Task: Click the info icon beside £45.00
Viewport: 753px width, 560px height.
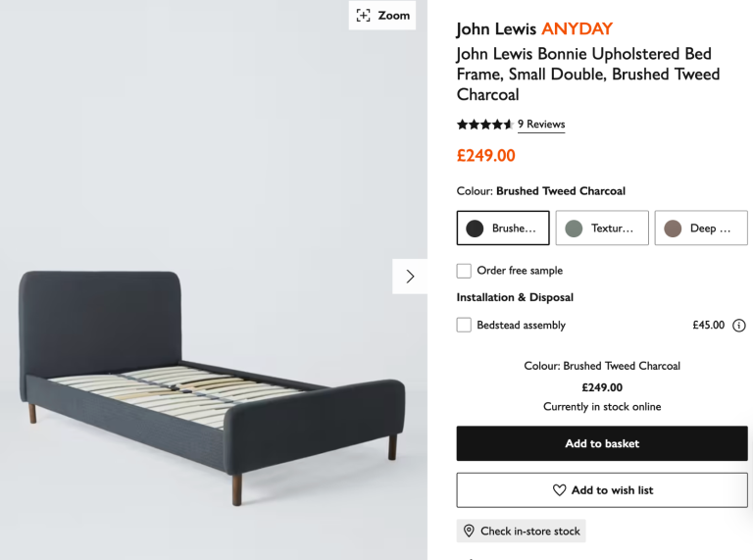Action: (x=739, y=326)
